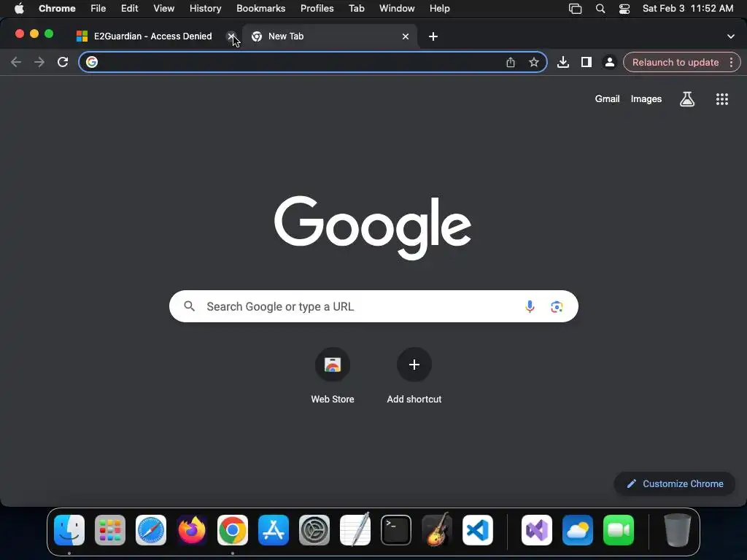This screenshot has height=560, width=747.
Task: Open the Chrome application menu
Action: tap(57, 8)
